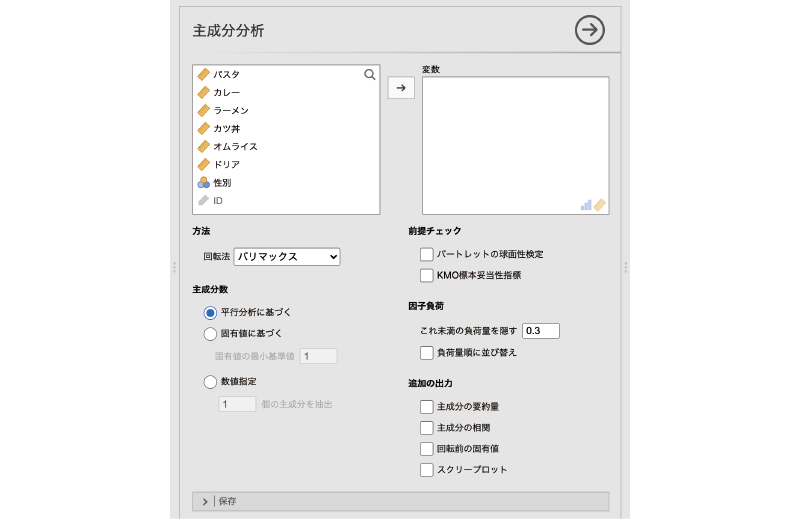Select the 数値指定 radio button

210,382
